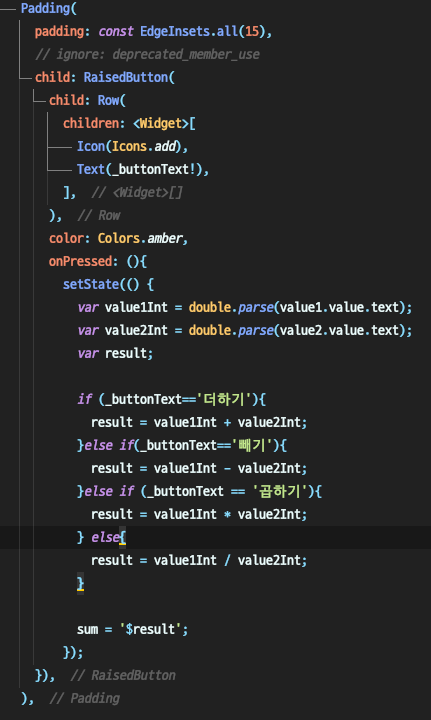Click the 'onPressed:' property name
The width and height of the screenshot is (431, 720).
[83, 261]
